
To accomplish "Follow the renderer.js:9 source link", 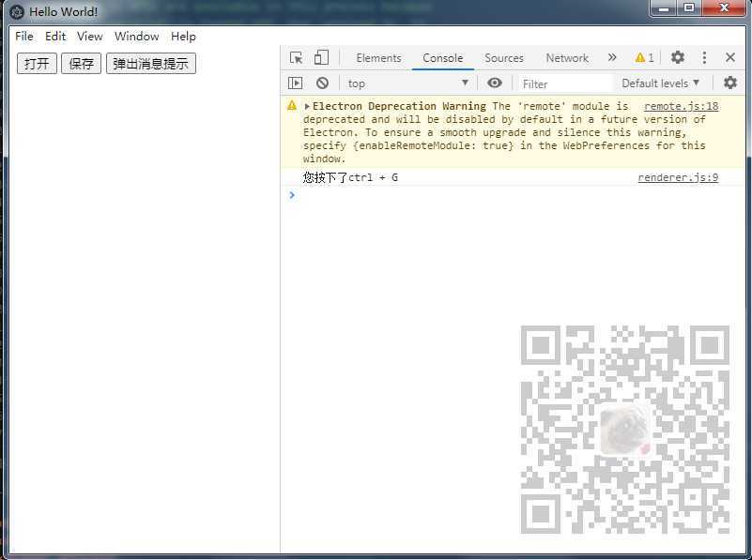I will [678, 177].
